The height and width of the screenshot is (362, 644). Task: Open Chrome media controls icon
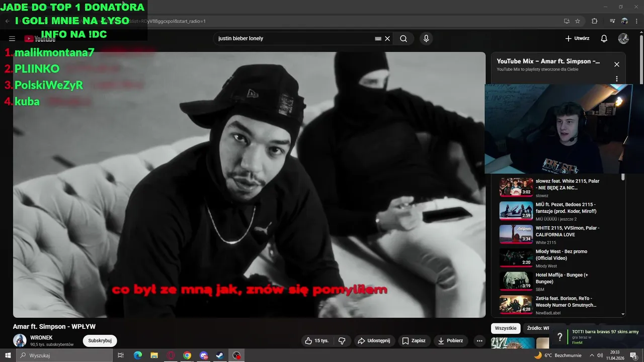point(612,21)
